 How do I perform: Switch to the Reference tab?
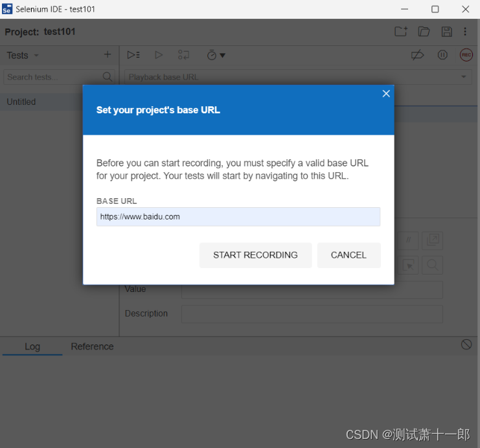[x=92, y=346]
